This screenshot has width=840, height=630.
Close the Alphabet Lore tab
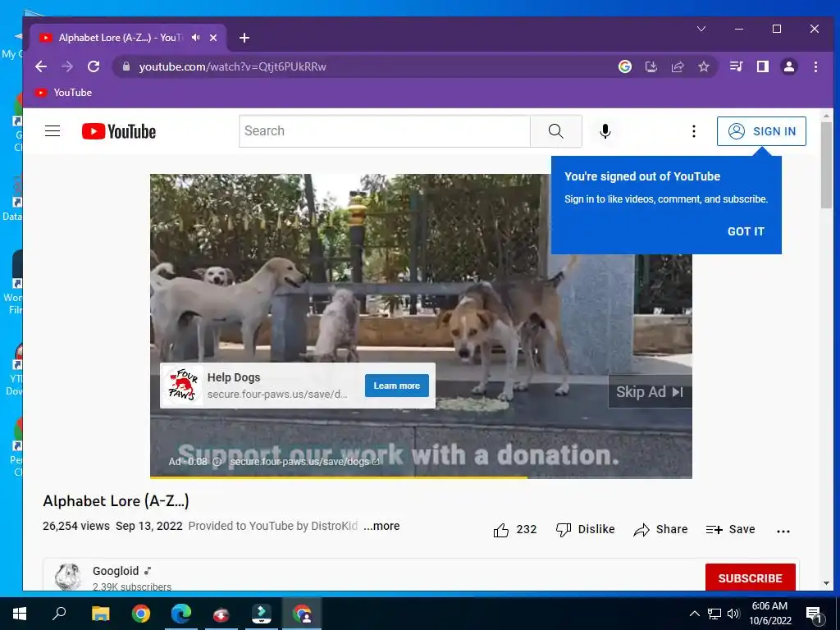(213, 38)
